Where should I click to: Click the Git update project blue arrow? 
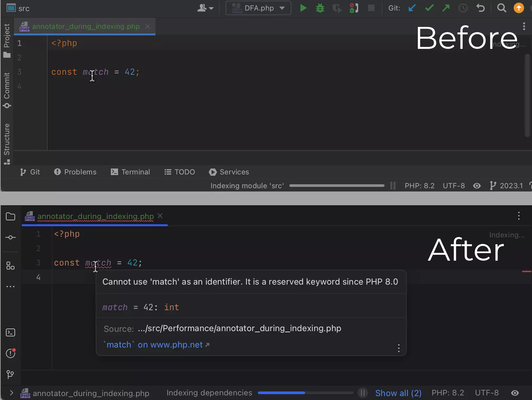(x=412, y=8)
